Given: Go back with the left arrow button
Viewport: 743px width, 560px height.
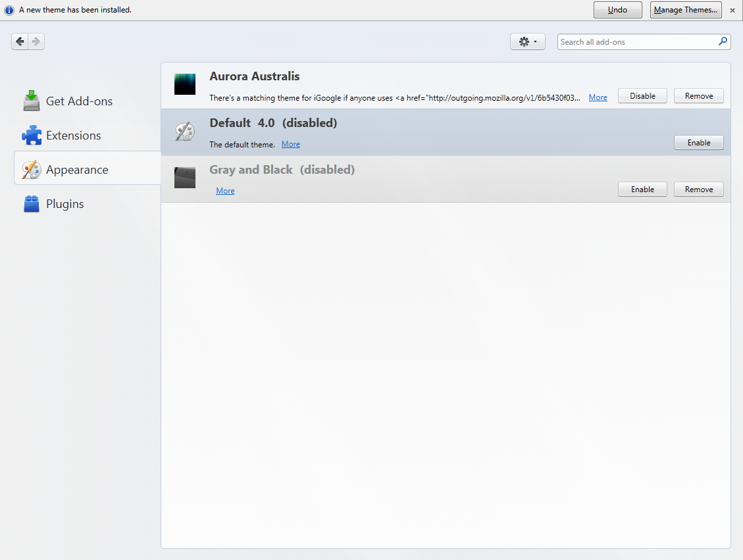Looking at the screenshot, I should (20, 41).
